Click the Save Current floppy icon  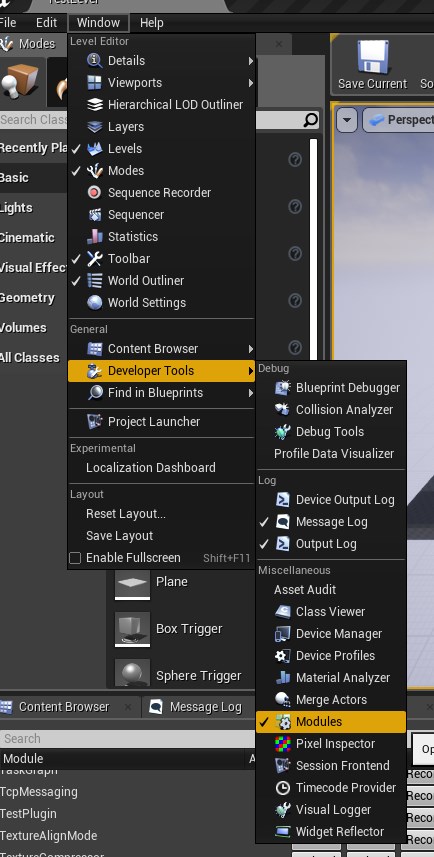tap(372, 57)
